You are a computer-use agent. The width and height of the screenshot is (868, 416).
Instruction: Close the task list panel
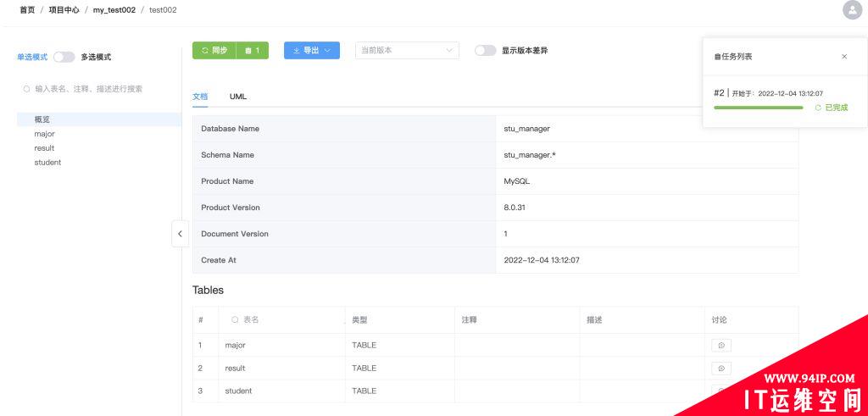pyautogui.click(x=844, y=57)
